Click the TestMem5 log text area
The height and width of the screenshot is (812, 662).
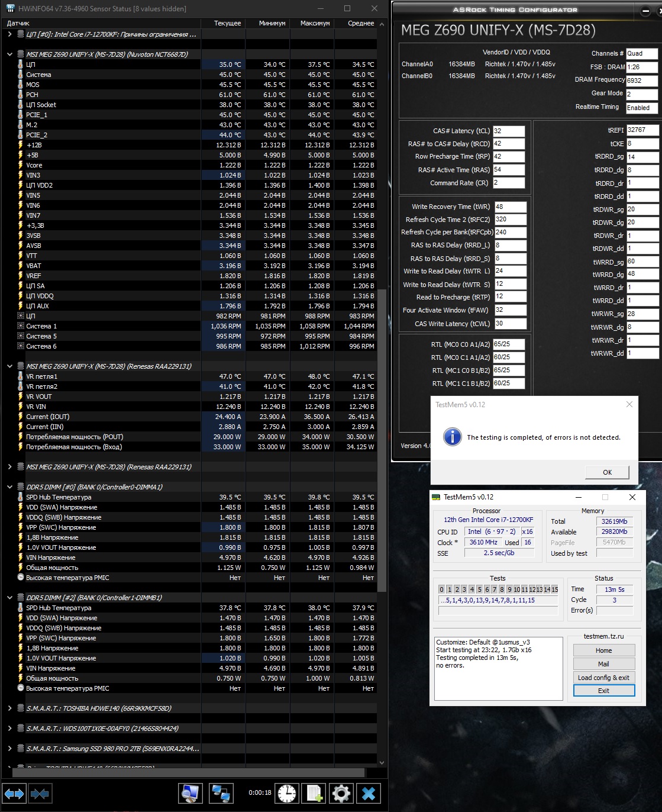(498, 668)
